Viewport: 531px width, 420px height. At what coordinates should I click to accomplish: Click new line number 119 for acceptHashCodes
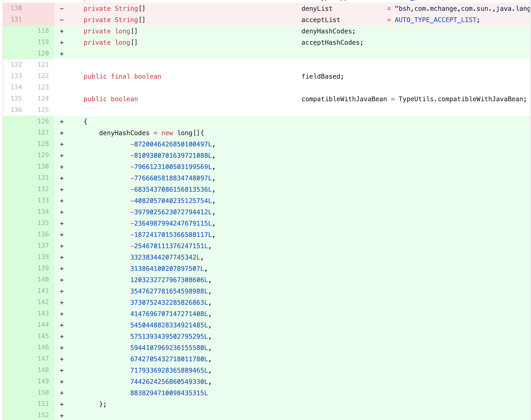coord(43,42)
